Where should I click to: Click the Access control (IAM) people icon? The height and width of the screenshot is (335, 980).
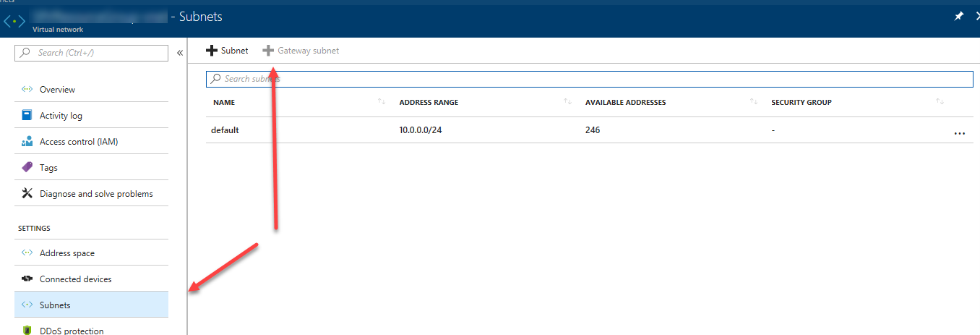pos(27,142)
